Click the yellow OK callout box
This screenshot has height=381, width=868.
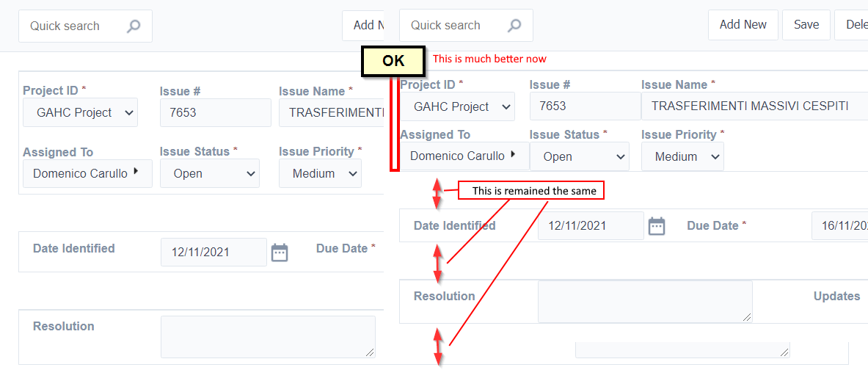point(393,61)
